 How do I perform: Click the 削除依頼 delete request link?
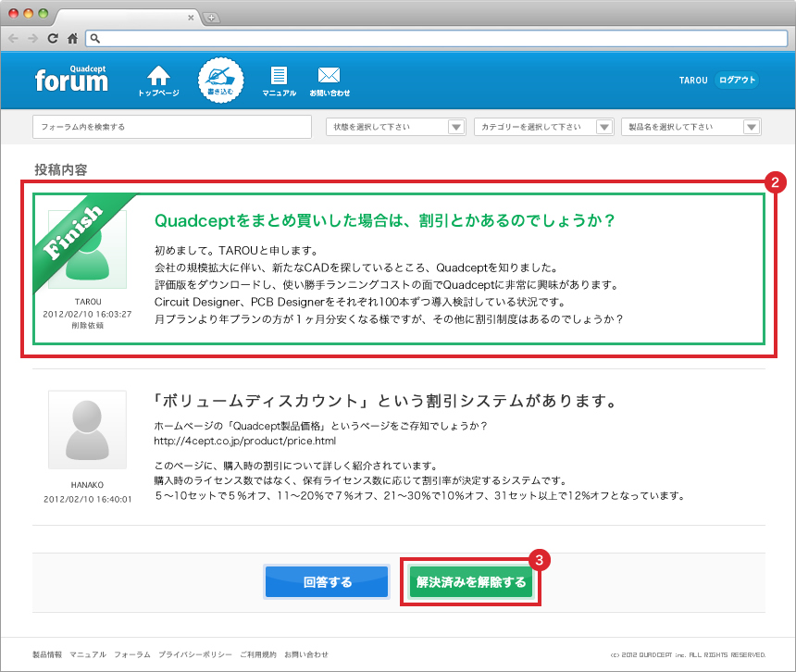pyautogui.click(x=87, y=326)
